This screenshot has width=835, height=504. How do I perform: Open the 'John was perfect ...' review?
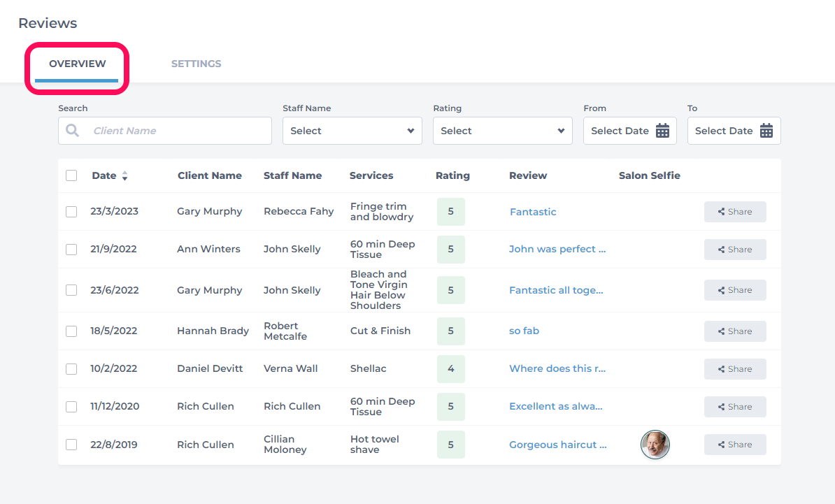pos(557,249)
